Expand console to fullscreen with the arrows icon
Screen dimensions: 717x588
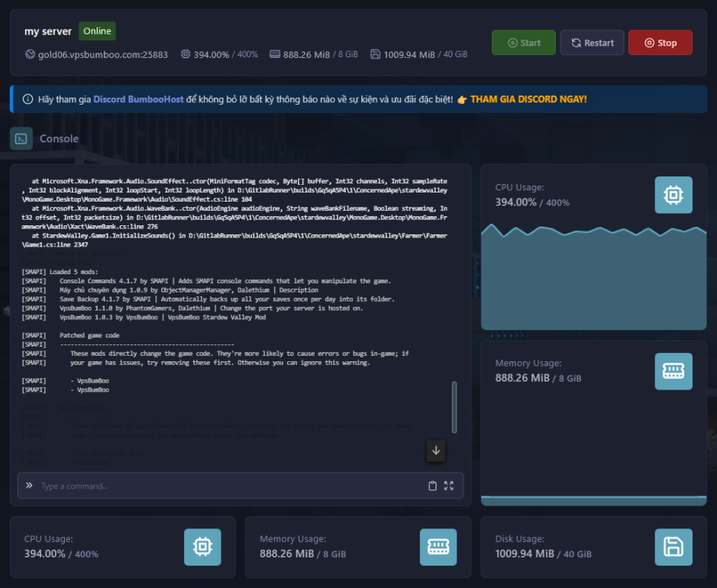450,485
